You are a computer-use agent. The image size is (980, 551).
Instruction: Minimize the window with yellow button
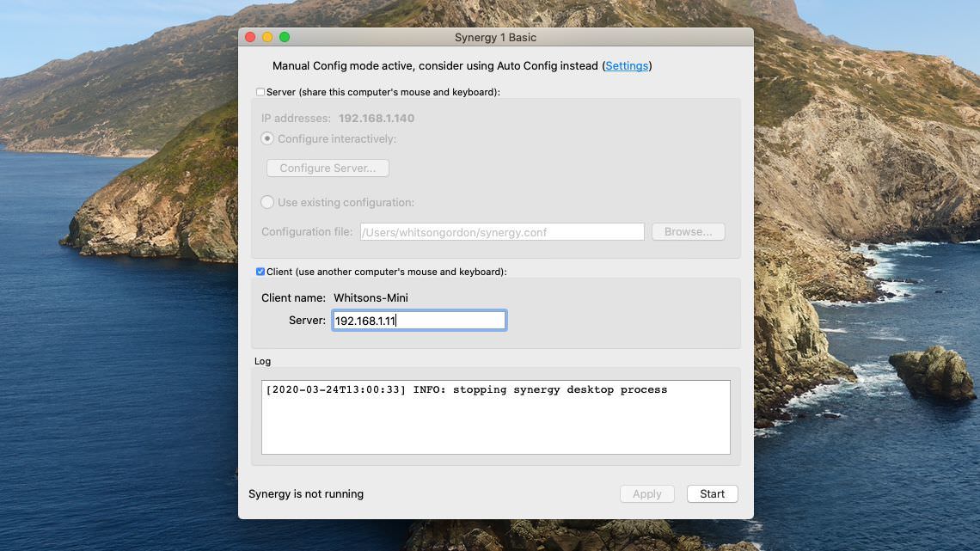tap(267, 38)
